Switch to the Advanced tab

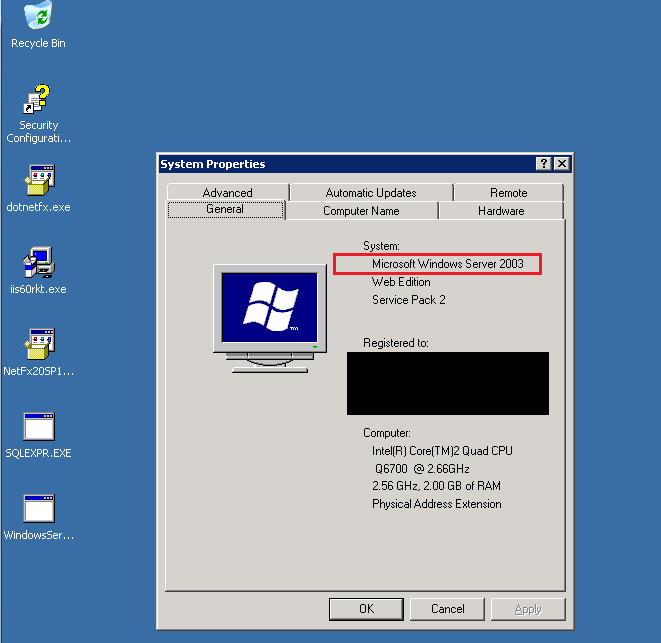[227, 193]
